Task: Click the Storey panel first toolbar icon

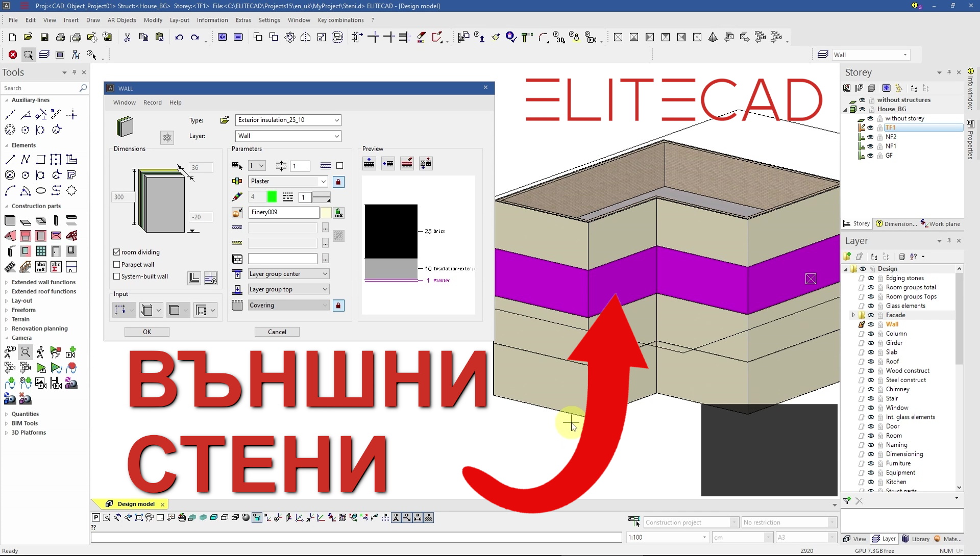Action: (x=847, y=88)
